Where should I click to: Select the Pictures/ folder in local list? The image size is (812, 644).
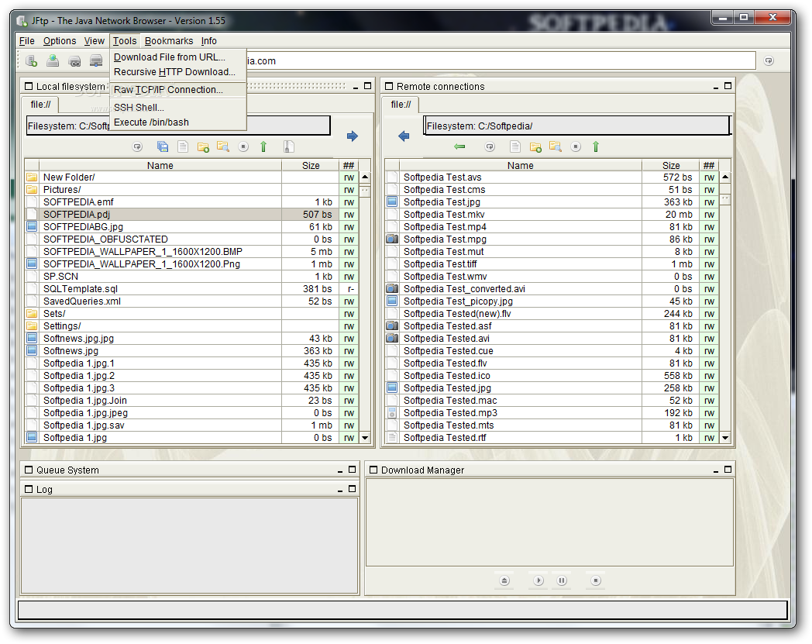coord(191,190)
